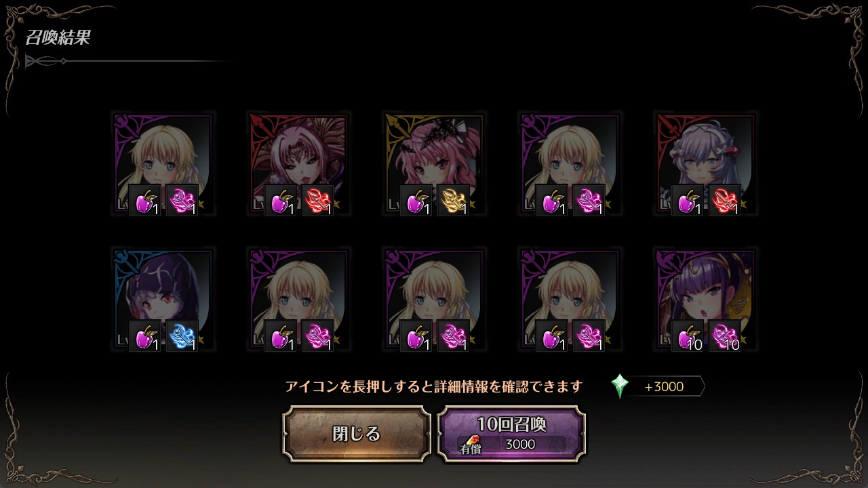Select the silver-haired character in top row
This screenshot has width=868, height=488.
click(705, 164)
